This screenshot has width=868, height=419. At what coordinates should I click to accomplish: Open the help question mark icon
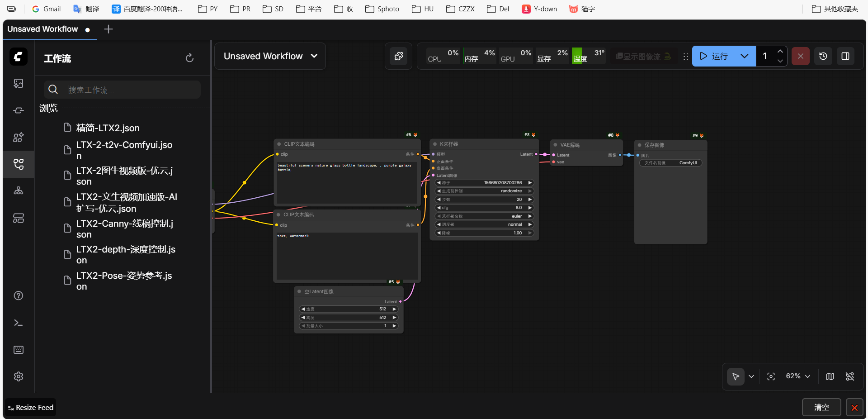coord(19,296)
